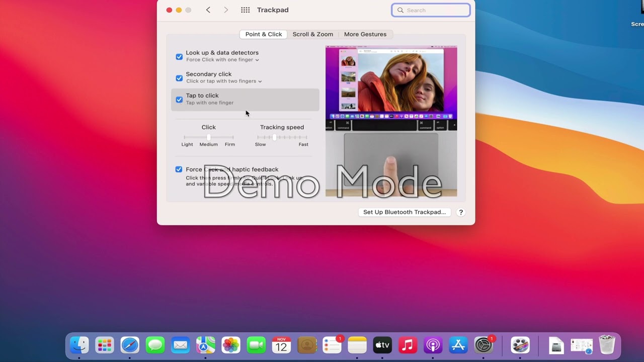Uncheck the Secondary click checkbox
Viewport: 644px width, 362px height.
(179, 78)
